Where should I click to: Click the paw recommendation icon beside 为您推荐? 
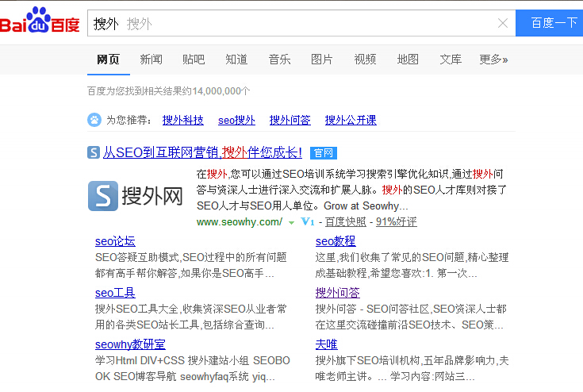pos(94,120)
